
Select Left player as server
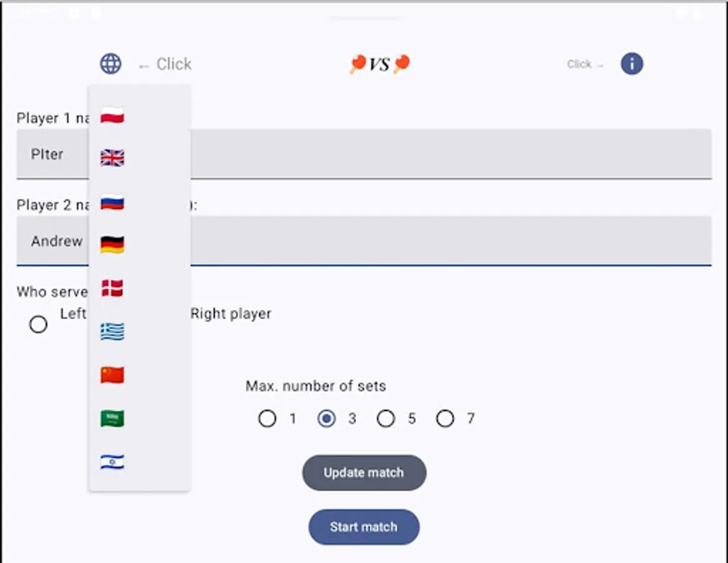(39, 324)
